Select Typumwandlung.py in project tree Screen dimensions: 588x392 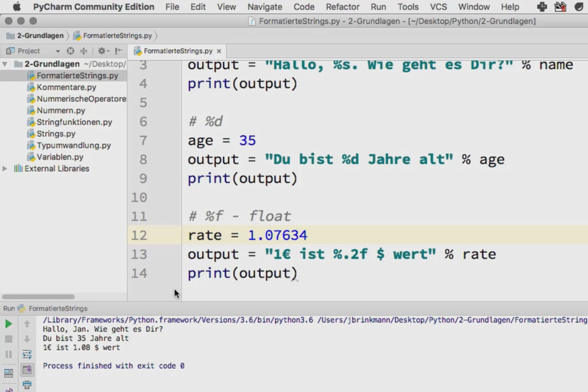pos(69,146)
